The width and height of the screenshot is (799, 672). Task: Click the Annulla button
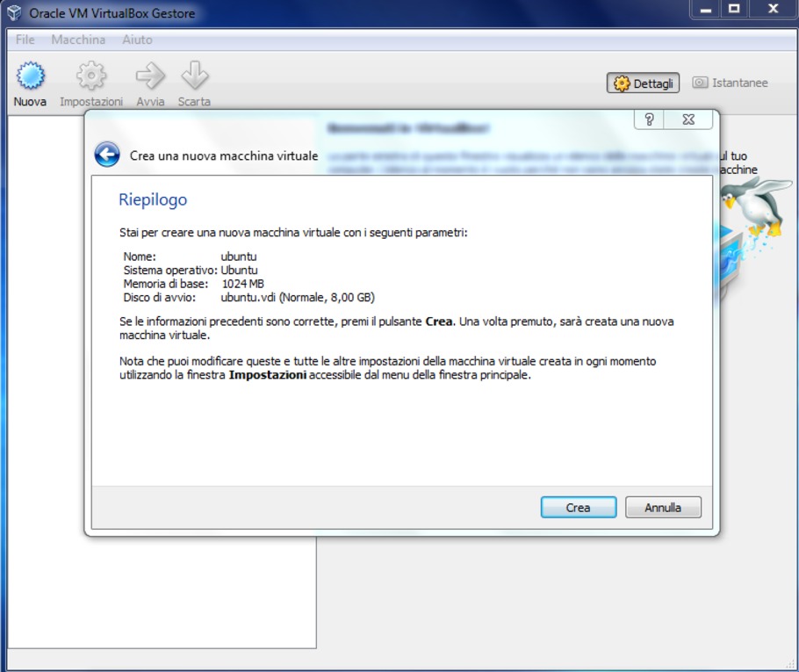(663, 508)
